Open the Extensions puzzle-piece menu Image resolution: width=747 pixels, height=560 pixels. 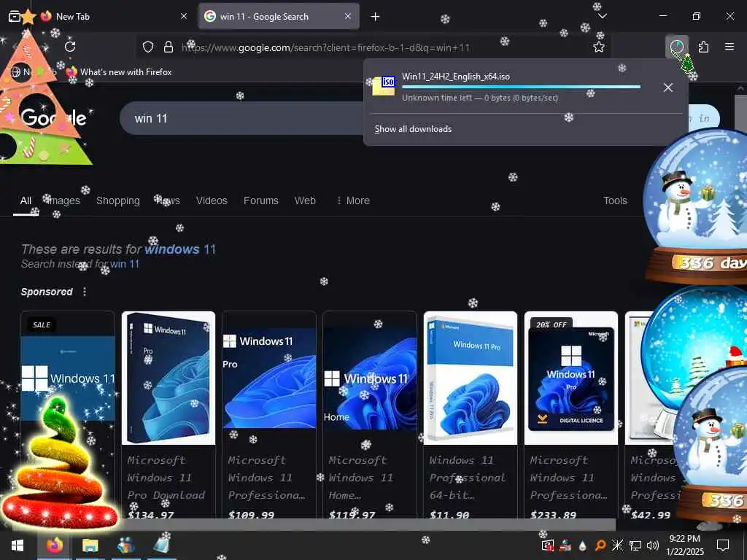point(703,47)
